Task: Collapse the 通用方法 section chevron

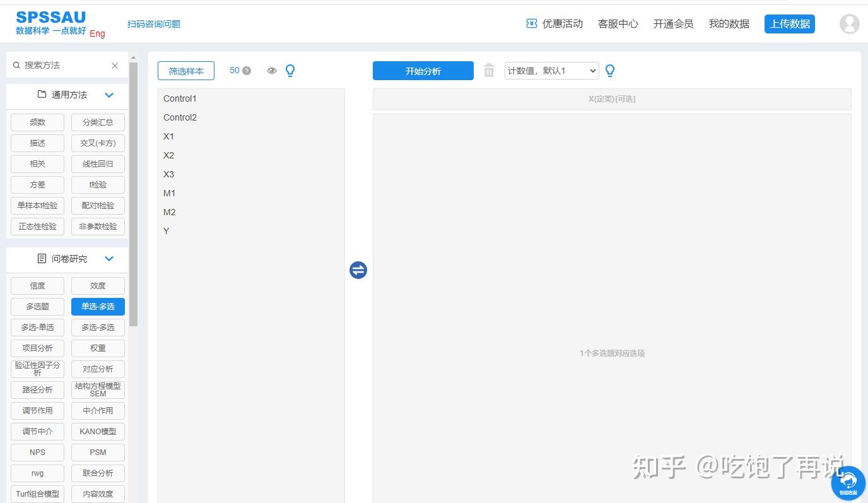Action: click(x=108, y=95)
